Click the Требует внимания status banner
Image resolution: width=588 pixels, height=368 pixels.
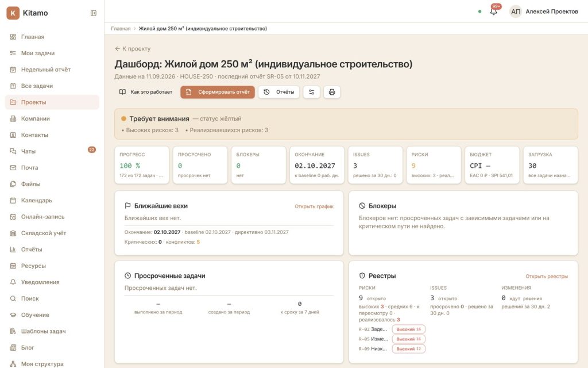point(346,124)
